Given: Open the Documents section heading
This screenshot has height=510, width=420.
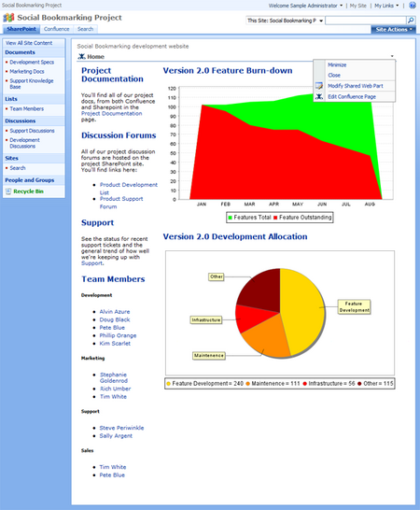Looking at the screenshot, I should pos(20,52).
